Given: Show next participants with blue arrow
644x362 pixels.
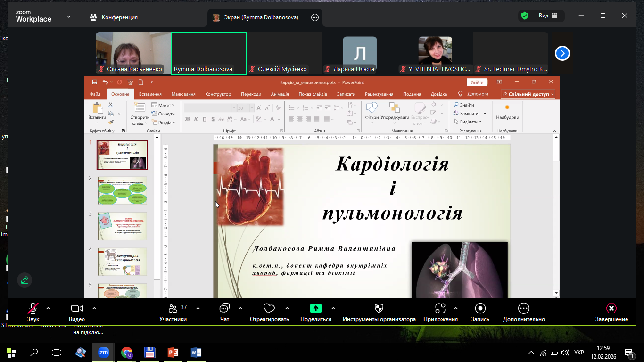Looking at the screenshot, I should pos(562,54).
